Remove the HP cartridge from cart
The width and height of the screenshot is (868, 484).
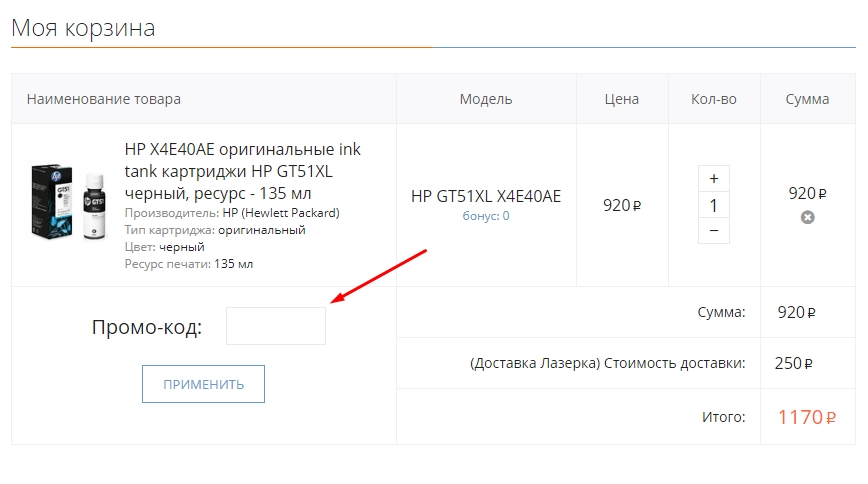(x=807, y=217)
